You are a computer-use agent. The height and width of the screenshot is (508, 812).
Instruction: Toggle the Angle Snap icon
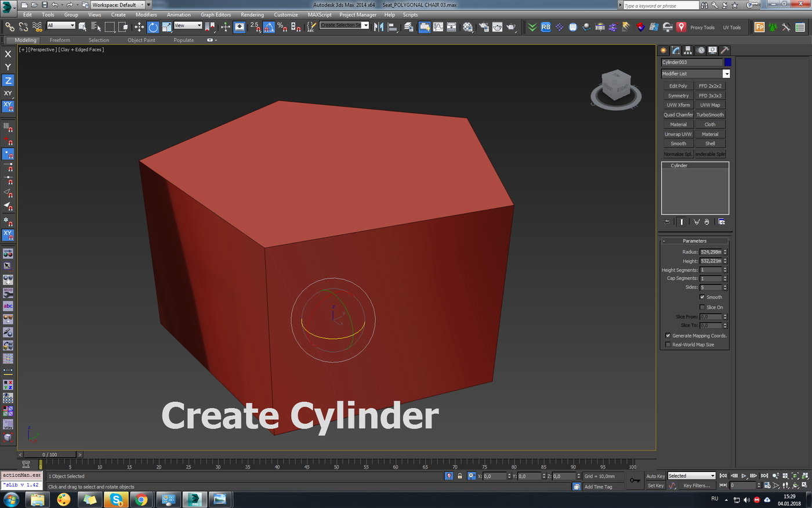click(269, 27)
